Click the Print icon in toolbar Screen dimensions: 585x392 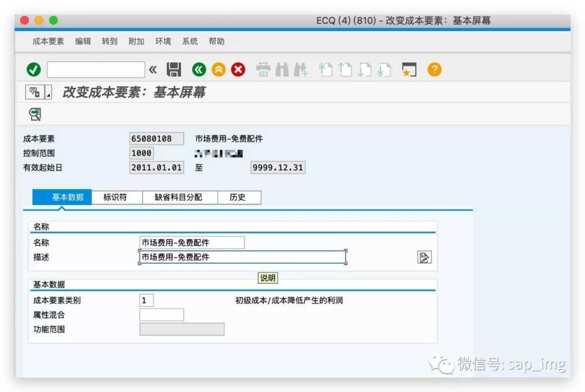point(263,70)
